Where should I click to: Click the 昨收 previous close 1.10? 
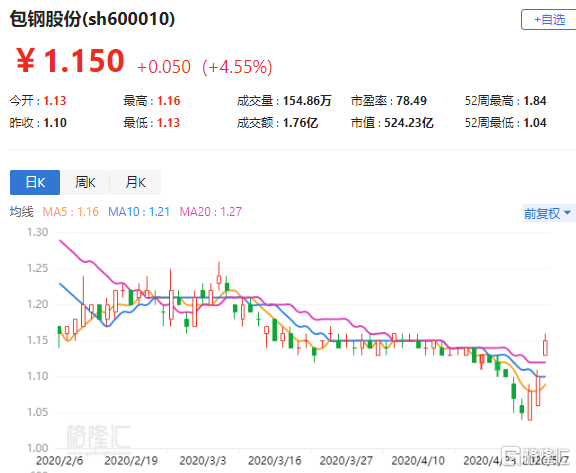coord(55,123)
